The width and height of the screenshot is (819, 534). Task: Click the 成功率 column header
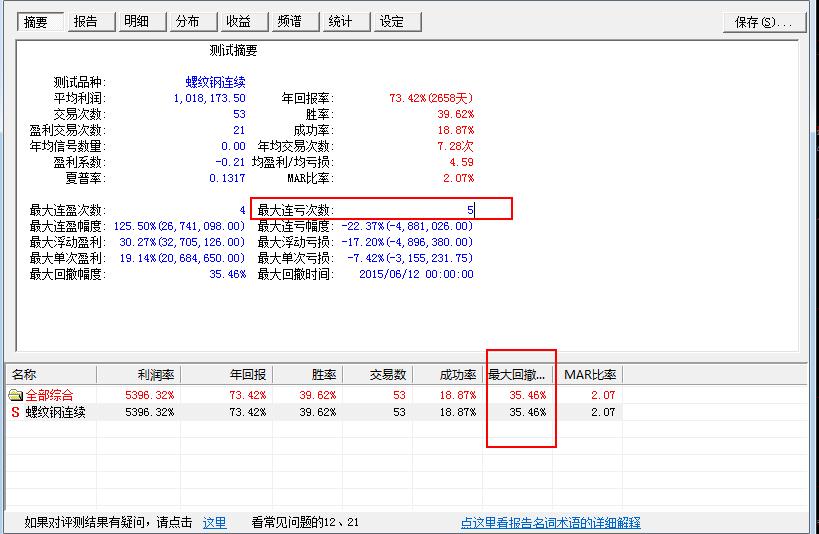tap(448, 375)
